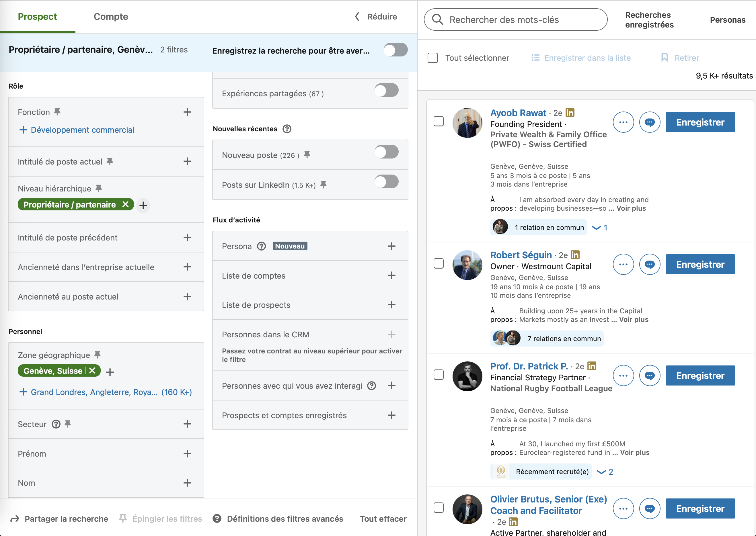Screen dimensions: 756x536
Task: Click message icon for Ayoob Rawat
Action: coord(649,122)
